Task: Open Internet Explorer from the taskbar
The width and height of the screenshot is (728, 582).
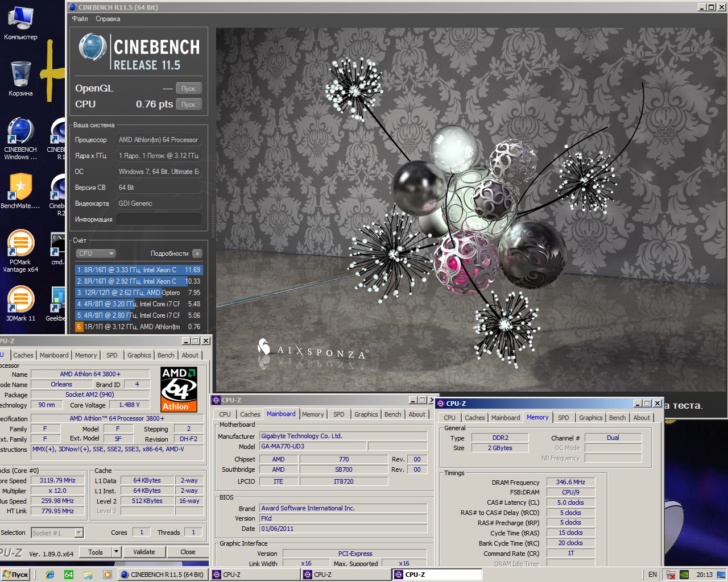Action: click(50, 575)
